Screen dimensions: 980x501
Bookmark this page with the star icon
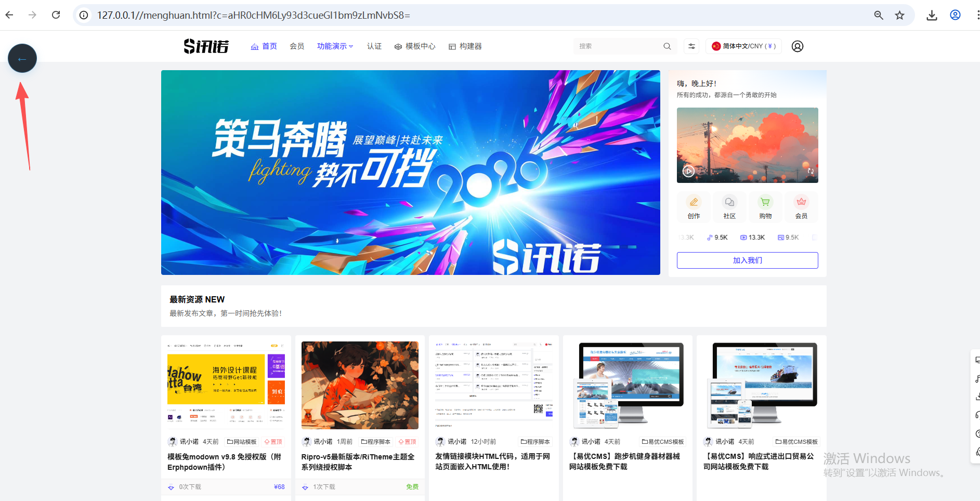(899, 15)
